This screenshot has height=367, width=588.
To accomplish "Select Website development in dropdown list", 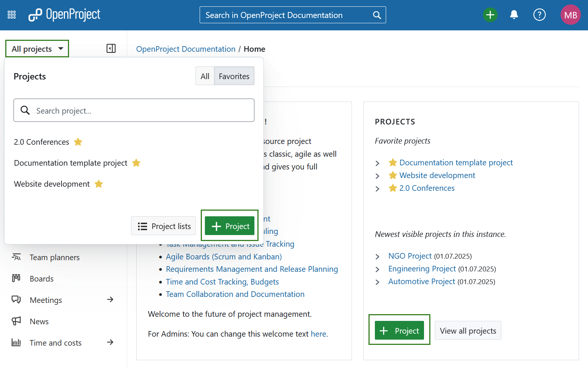I will pos(52,184).
